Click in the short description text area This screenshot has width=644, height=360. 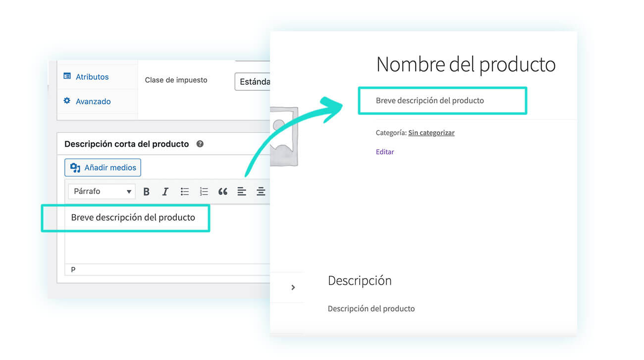(x=167, y=234)
